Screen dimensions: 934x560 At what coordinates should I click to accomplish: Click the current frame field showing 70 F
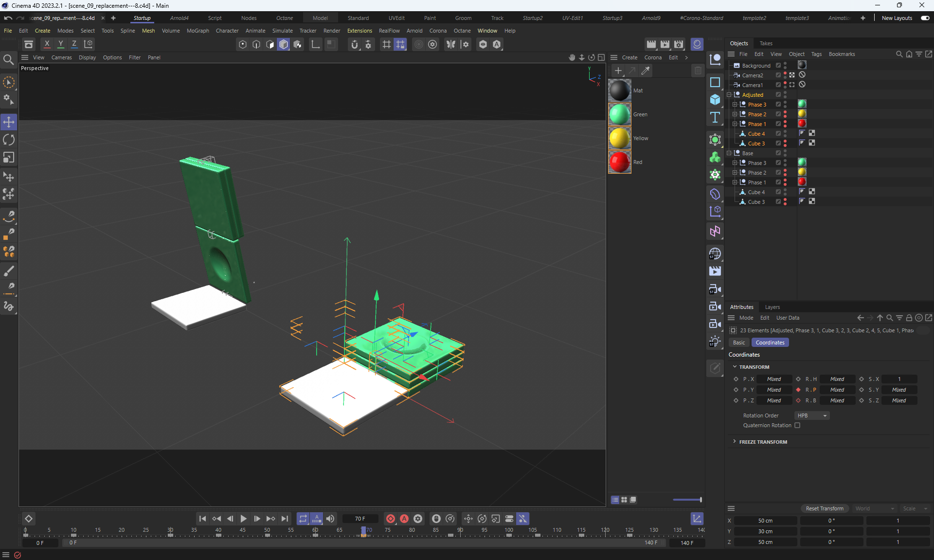(x=360, y=519)
